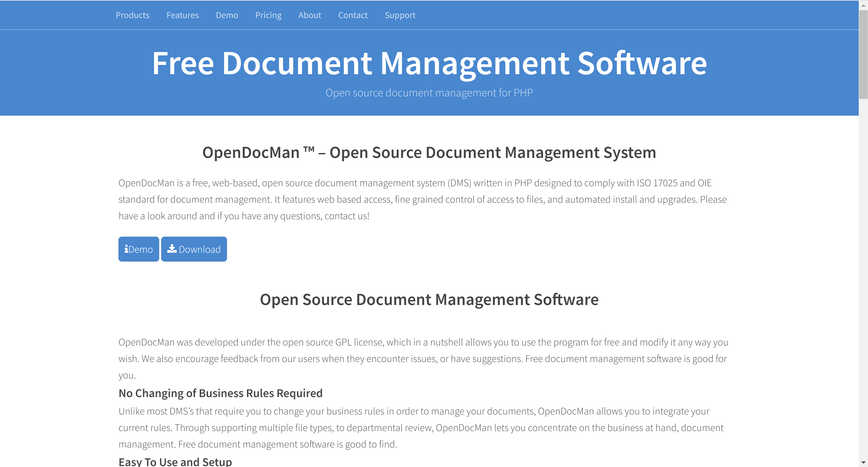The image size is (868, 467).
Task: Click the 'Easy To Use and Setup' heading
Action: click(175, 462)
